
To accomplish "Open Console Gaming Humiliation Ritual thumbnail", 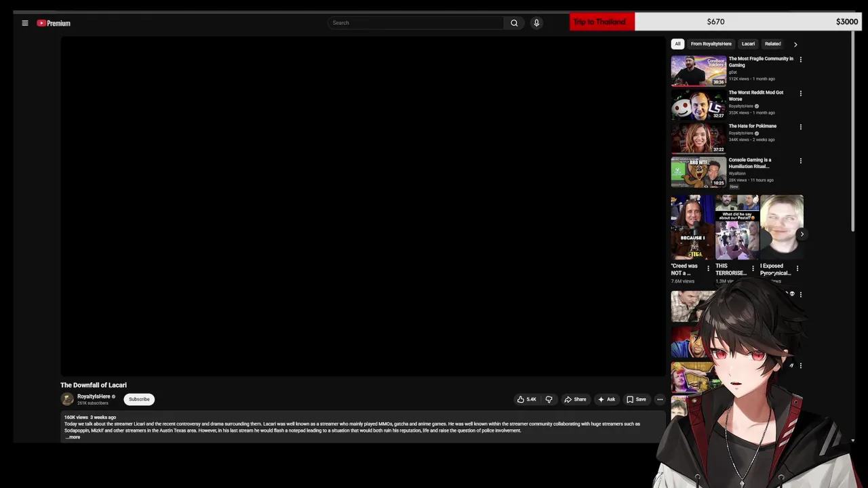I will pyautogui.click(x=698, y=172).
